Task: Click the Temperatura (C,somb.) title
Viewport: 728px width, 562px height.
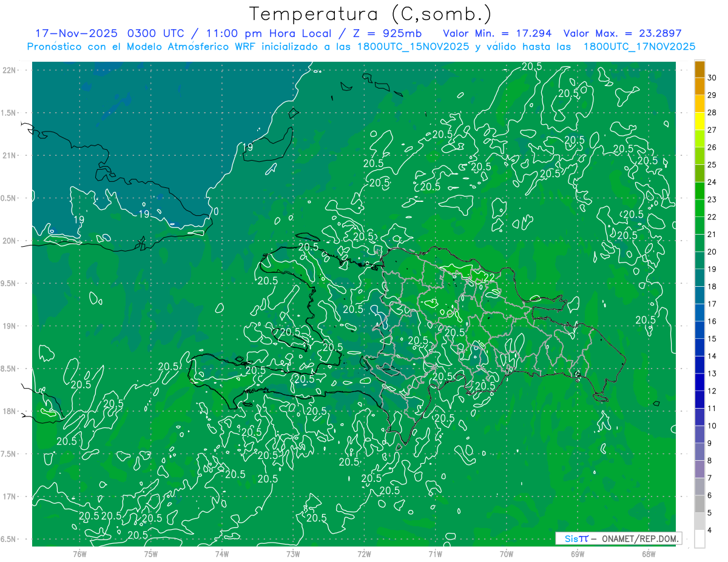Action: coord(371,14)
